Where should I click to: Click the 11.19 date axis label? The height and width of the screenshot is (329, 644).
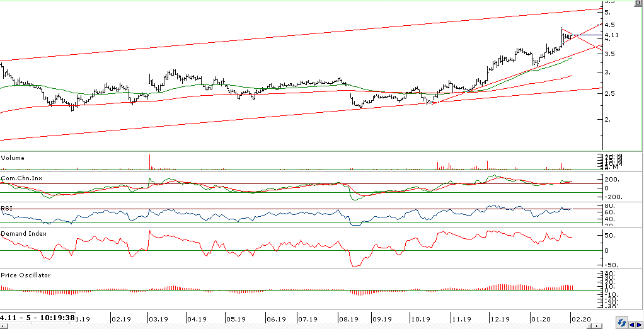[461, 319]
